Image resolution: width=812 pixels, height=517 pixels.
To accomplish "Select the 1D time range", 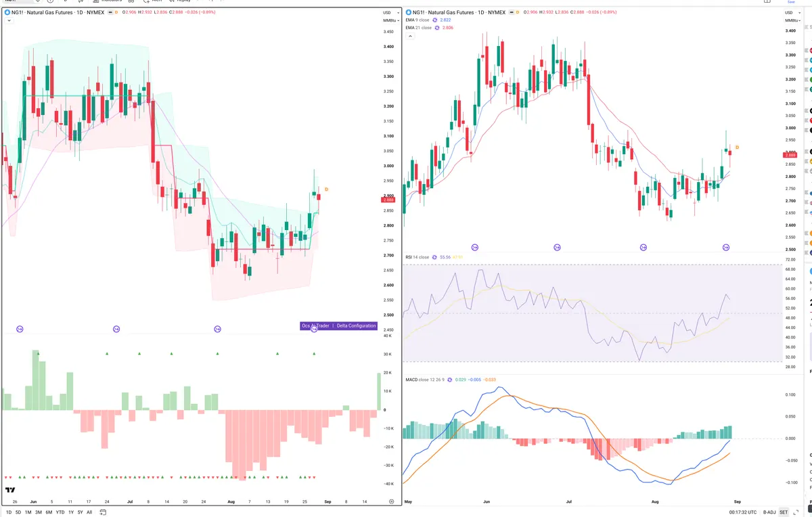I will click(9, 512).
